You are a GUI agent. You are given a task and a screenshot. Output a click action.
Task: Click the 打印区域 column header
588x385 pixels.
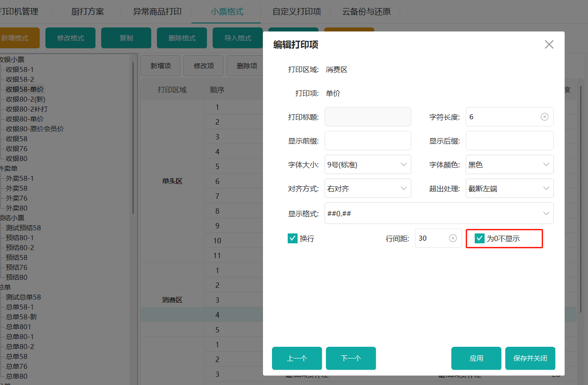coord(172,90)
